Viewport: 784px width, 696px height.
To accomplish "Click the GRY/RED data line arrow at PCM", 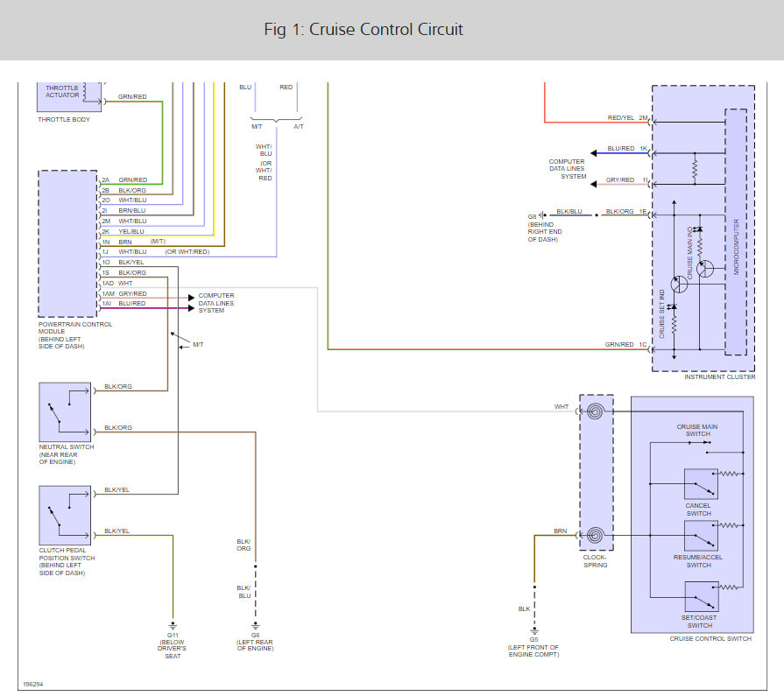I will pyautogui.click(x=191, y=298).
